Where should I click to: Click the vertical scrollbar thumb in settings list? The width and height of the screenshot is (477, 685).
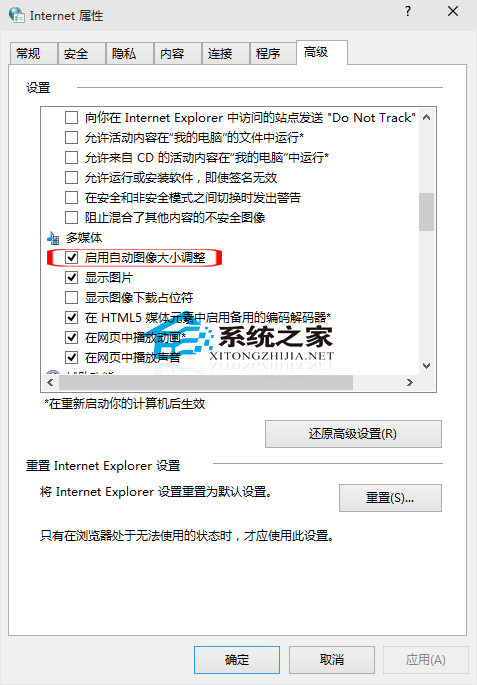pyautogui.click(x=427, y=212)
